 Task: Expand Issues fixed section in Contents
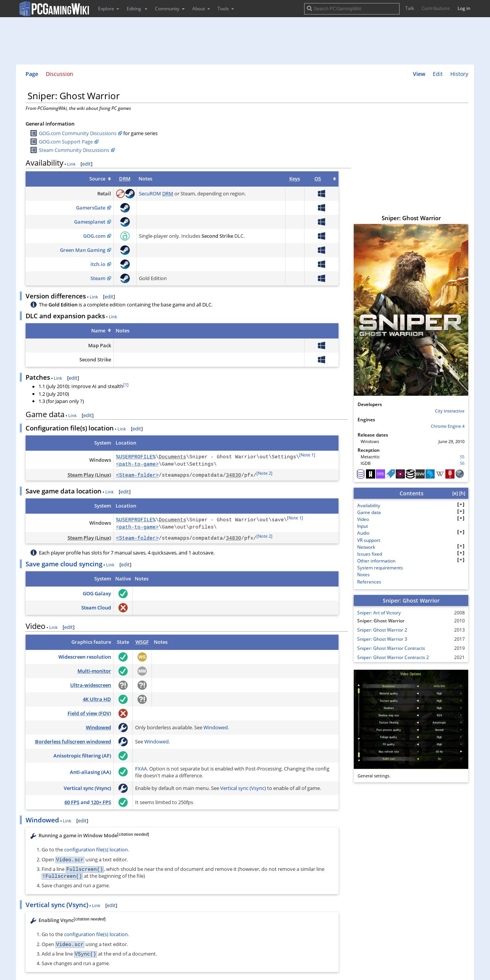(x=461, y=553)
